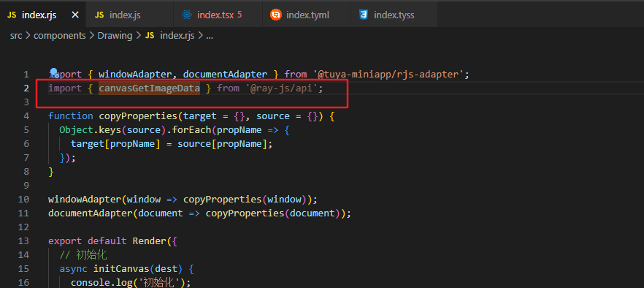Viewport: 644px width, 288px height.
Task: Click the React icon on index.tsx tab
Action: (187, 15)
